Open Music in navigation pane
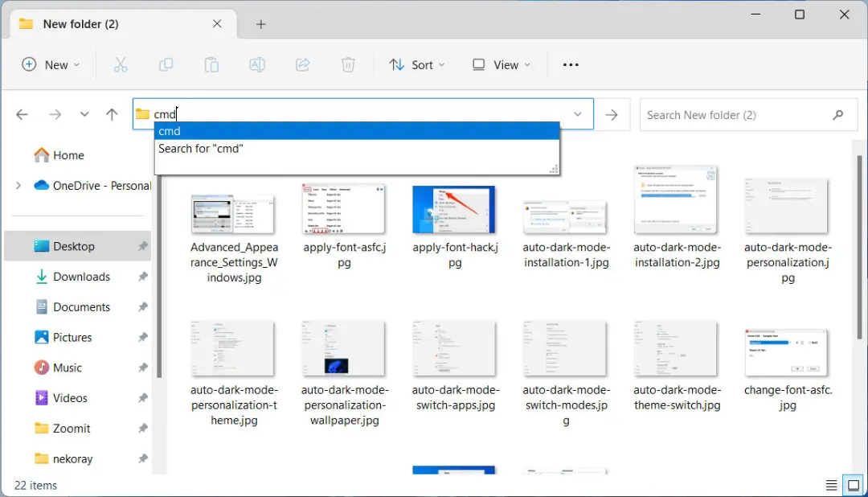Image resolution: width=868 pixels, height=497 pixels. tap(58, 368)
